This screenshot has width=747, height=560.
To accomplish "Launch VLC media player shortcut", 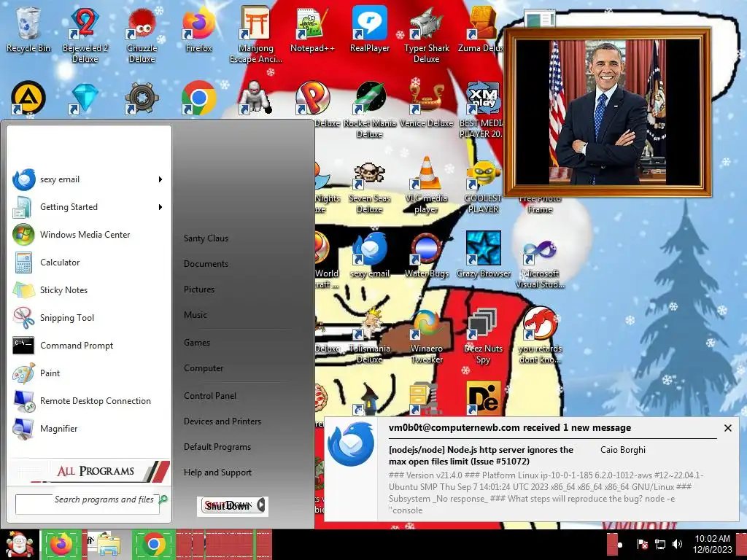I will pos(426,184).
